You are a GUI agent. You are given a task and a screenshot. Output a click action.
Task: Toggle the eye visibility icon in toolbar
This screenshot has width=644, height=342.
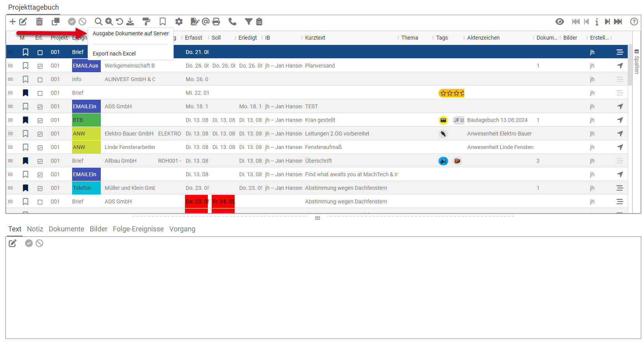559,22
